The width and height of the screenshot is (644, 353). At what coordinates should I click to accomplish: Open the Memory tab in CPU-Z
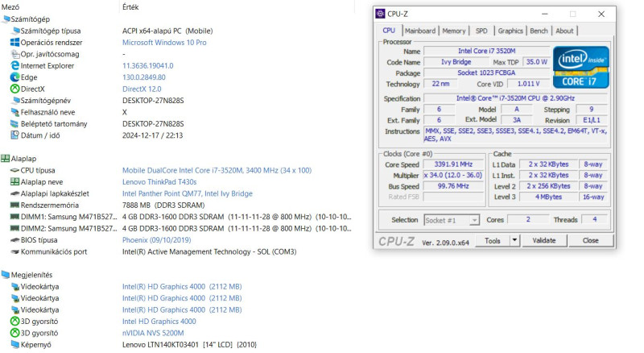point(454,31)
